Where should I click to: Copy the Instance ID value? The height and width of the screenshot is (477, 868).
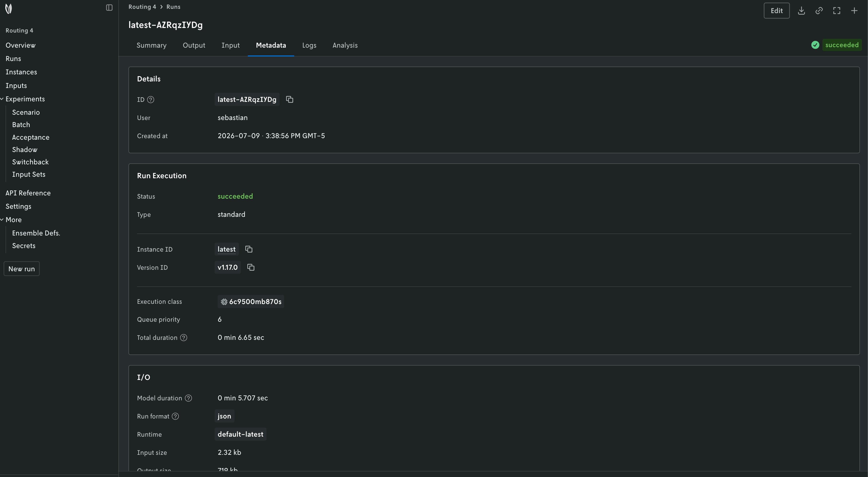tap(249, 249)
